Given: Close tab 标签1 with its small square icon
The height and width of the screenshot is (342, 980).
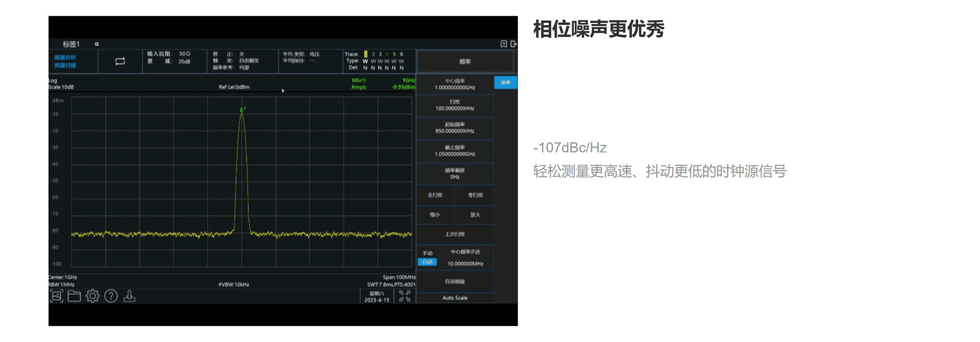Looking at the screenshot, I should pos(97,44).
